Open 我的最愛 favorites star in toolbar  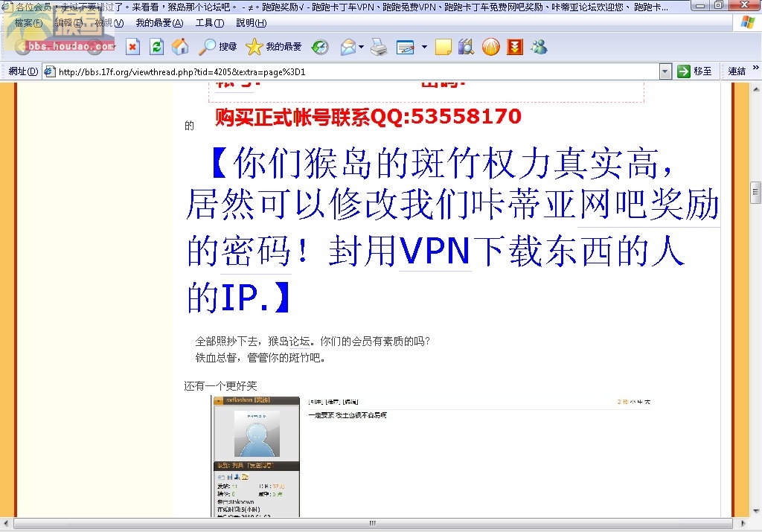(x=274, y=47)
